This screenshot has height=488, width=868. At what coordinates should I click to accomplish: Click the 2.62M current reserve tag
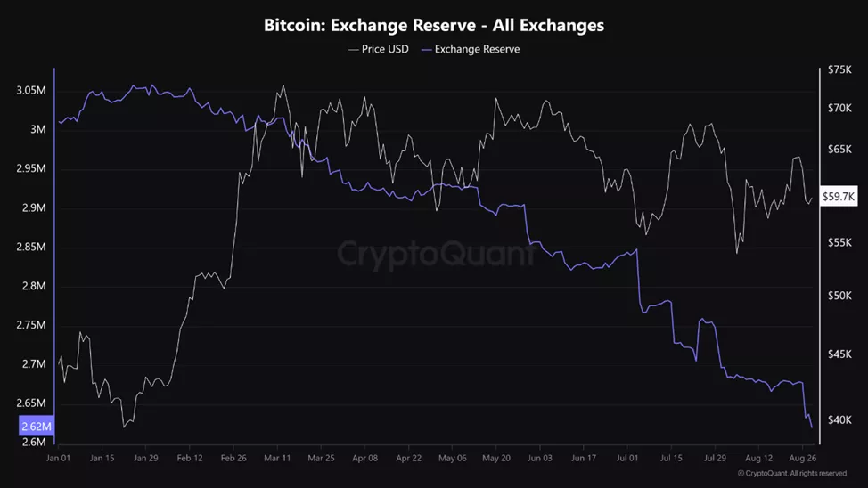pyautogui.click(x=37, y=427)
